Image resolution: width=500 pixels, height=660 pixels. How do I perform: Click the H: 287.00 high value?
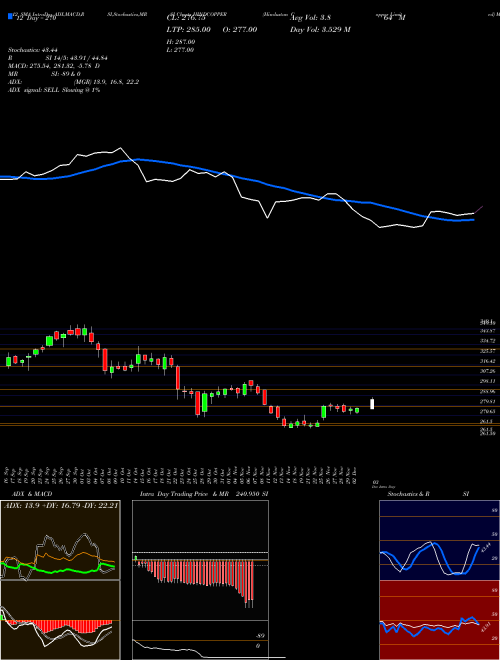point(181,42)
